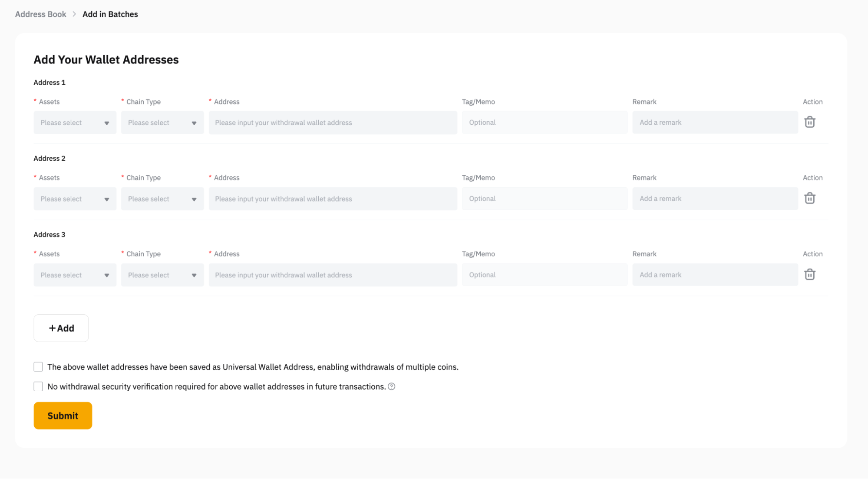Enable Universal Wallet Address checkbox
This screenshot has height=479, width=868.
tap(38, 367)
